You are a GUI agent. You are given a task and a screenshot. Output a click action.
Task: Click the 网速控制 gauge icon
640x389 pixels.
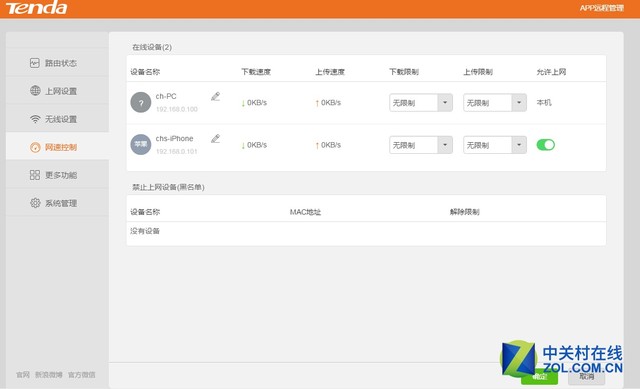click(x=35, y=147)
